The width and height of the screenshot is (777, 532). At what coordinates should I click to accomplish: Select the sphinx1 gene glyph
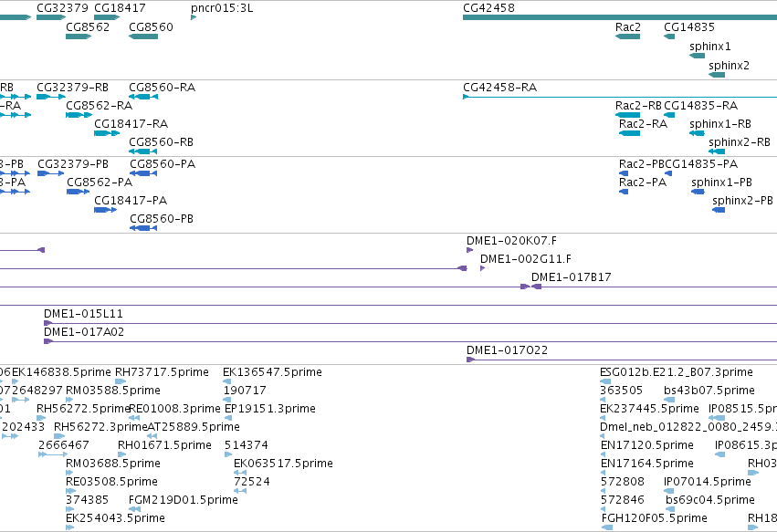(x=698, y=56)
